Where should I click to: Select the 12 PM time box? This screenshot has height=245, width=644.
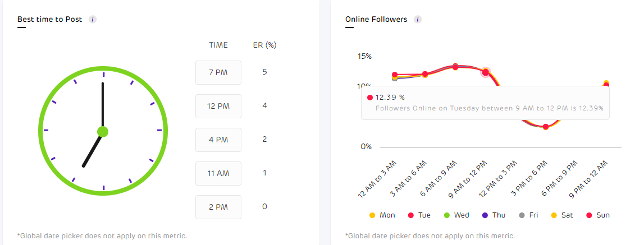coord(218,106)
